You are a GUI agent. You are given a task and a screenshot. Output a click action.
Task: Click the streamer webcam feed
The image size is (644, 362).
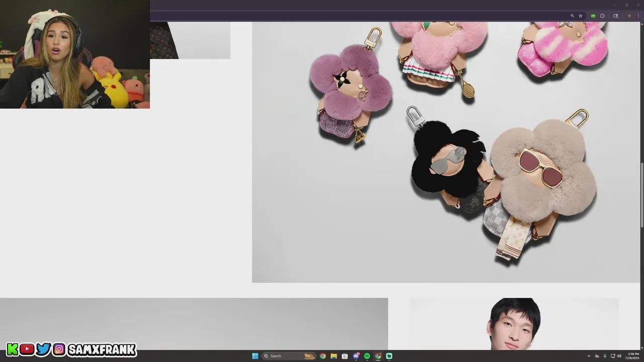[x=75, y=54]
